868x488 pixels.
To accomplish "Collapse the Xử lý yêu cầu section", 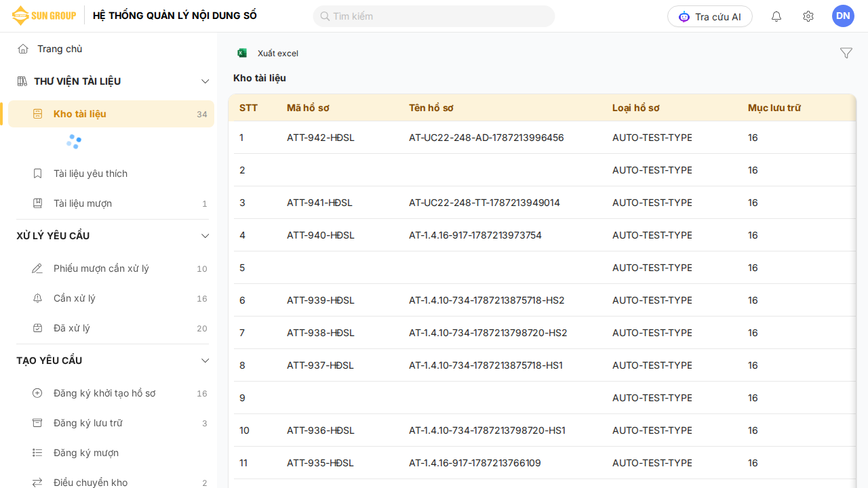I will click(205, 236).
